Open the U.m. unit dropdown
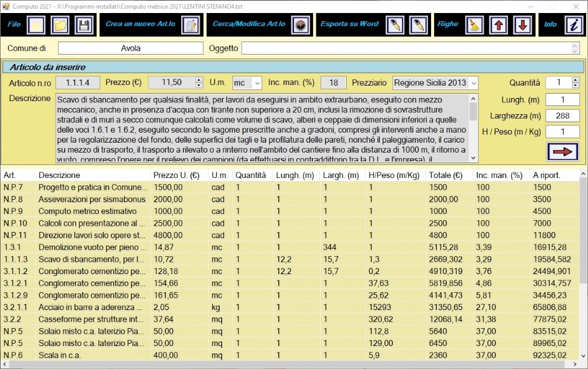Viewport: 588px width, 369px height. pos(257,83)
